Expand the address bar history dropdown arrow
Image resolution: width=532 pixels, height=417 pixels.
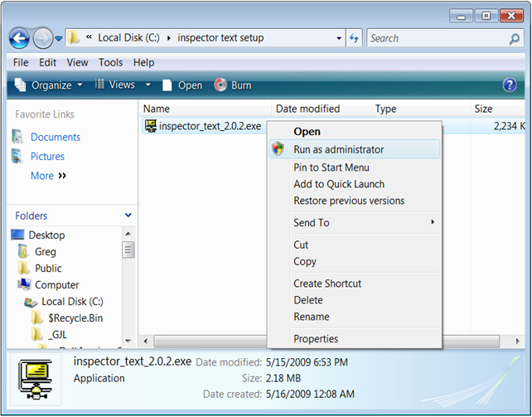[339, 38]
